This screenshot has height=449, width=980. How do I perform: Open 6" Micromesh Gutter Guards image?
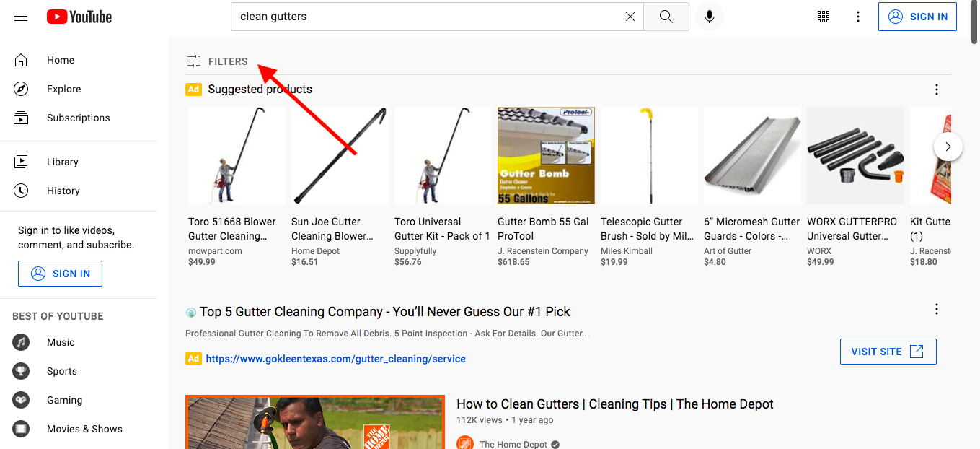[x=752, y=156]
